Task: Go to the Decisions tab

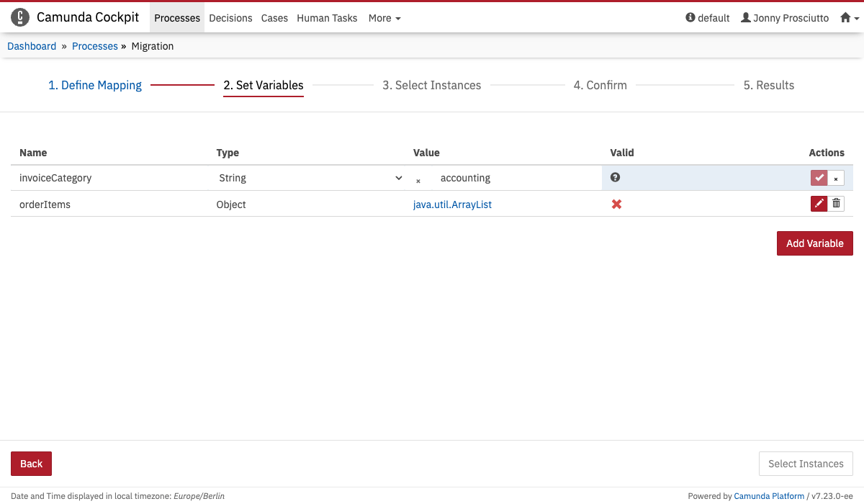Action: [230, 18]
